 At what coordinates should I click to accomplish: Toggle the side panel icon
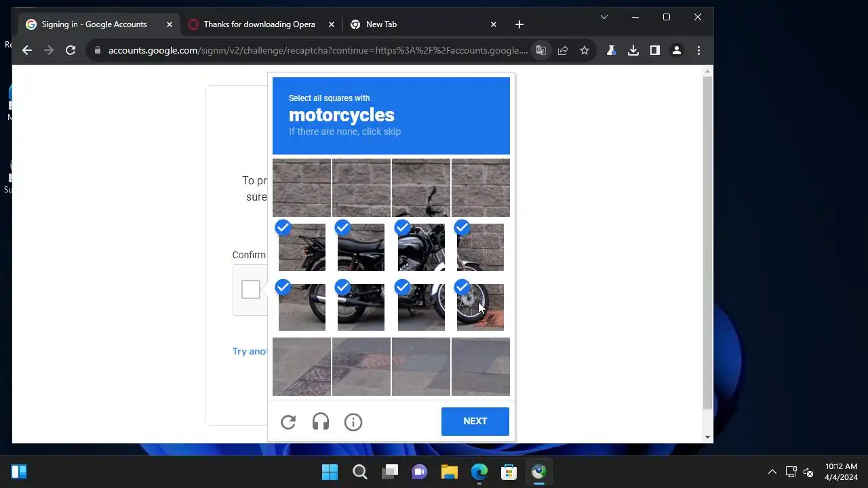pyautogui.click(x=655, y=50)
